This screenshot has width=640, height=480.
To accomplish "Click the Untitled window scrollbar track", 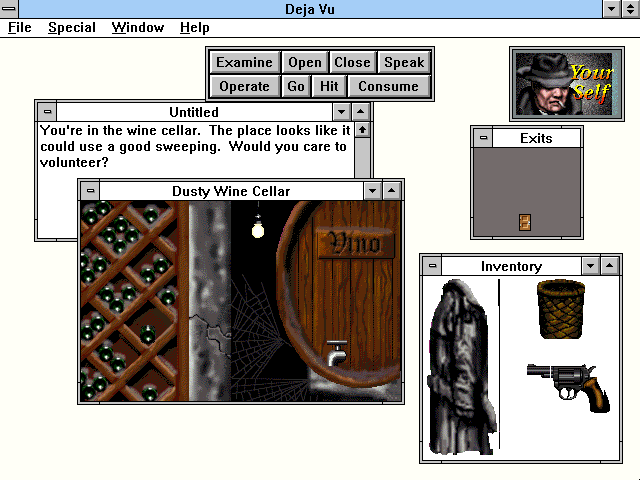I will [x=362, y=158].
